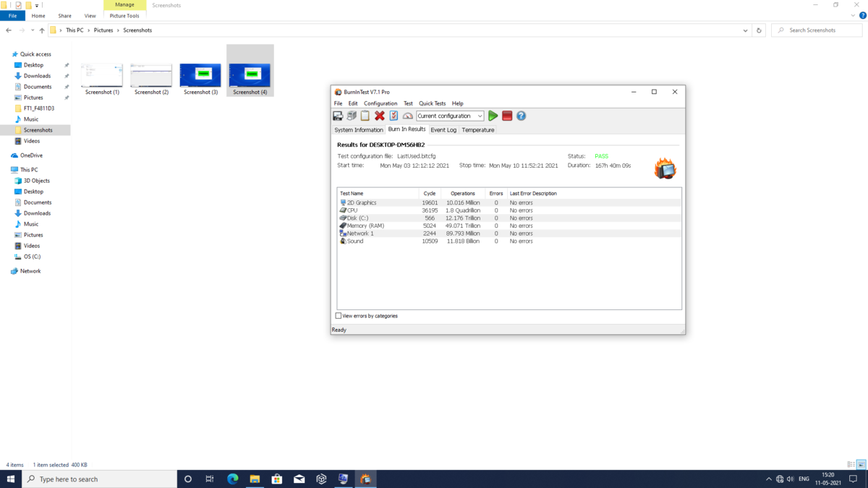The width and height of the screenshot is (868, 488).
Task: Click Pictures in the address bar path
Action: (x=103, y=30)
